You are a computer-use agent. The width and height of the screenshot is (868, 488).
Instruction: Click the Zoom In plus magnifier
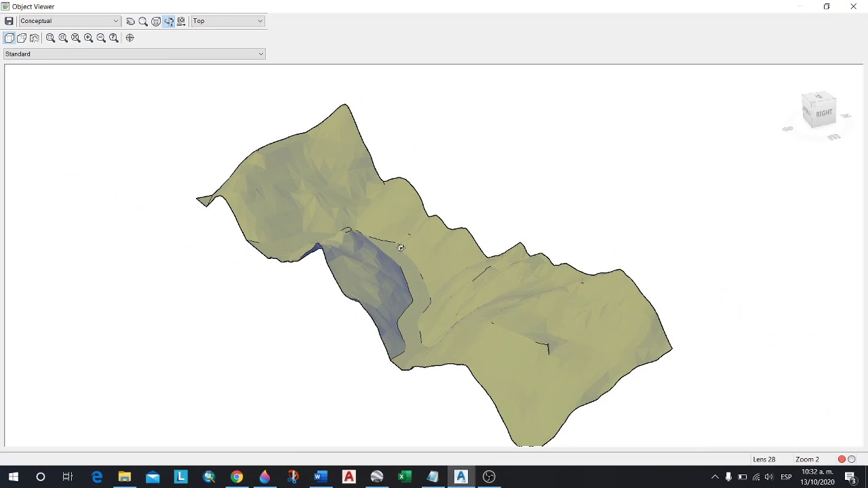point(88,38)
